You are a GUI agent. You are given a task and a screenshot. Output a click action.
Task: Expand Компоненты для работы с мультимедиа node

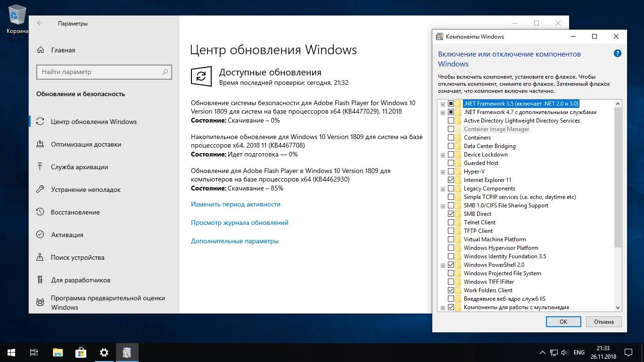pyautogui.click(x=443, y=307)
